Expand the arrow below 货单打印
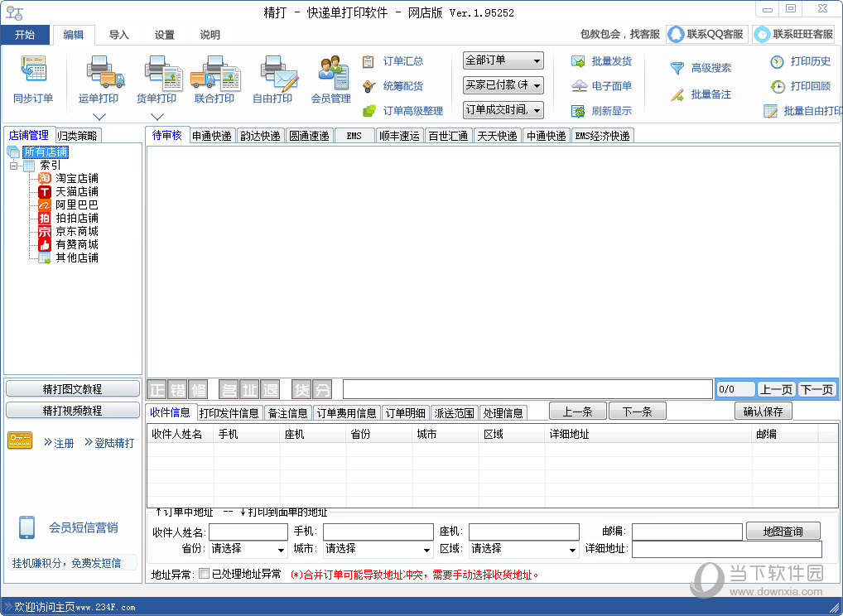843x616 pixels. (157, 117)
